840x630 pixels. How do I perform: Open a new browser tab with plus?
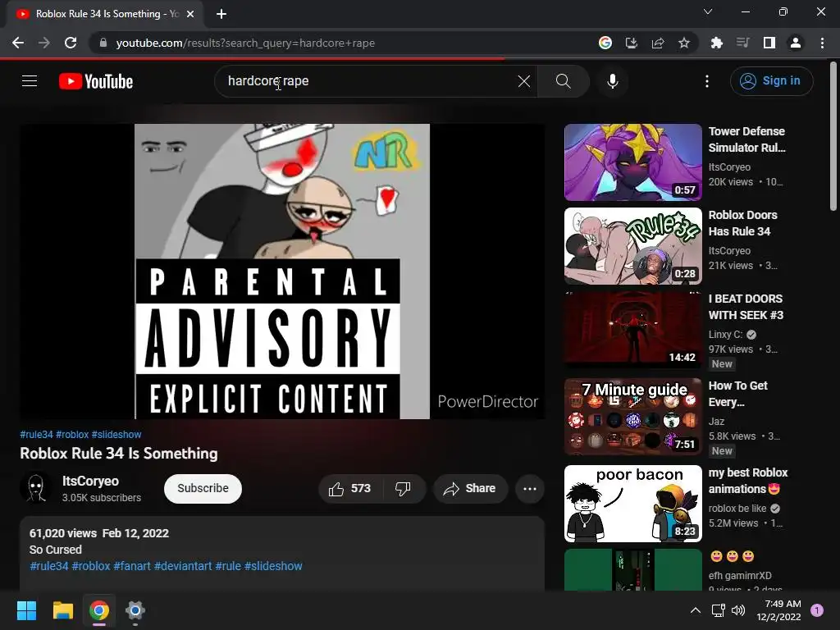(x=221, y=14)
